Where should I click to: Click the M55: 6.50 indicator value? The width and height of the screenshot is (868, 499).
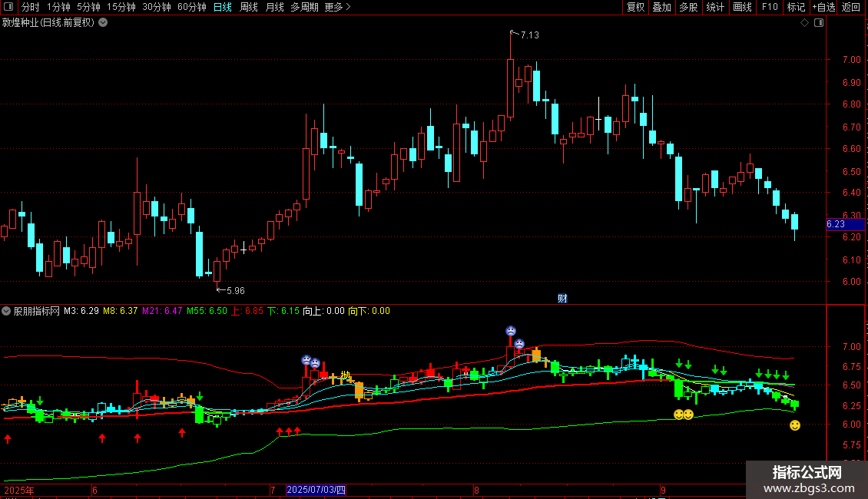pos(207,311)
